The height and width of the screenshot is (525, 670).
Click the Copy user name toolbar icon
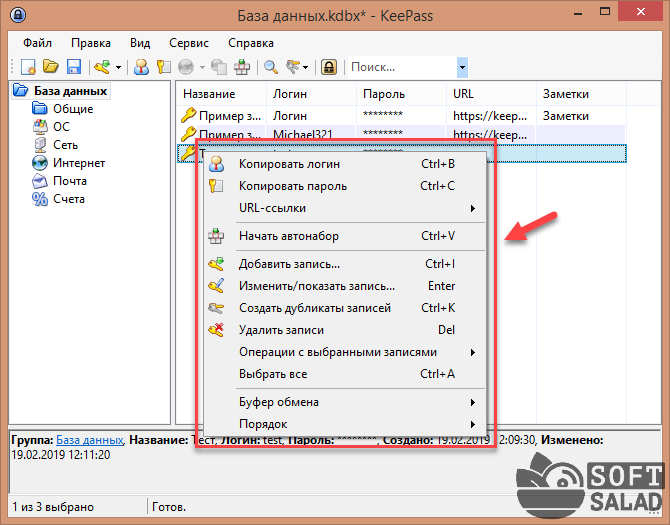click(141, 67)
